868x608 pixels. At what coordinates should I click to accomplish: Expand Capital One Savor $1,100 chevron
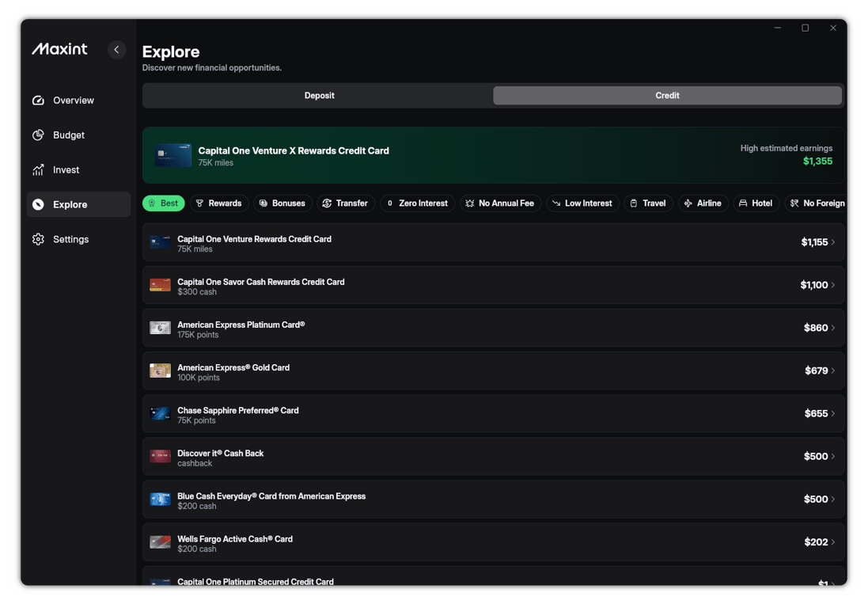(x=833, y=285)
